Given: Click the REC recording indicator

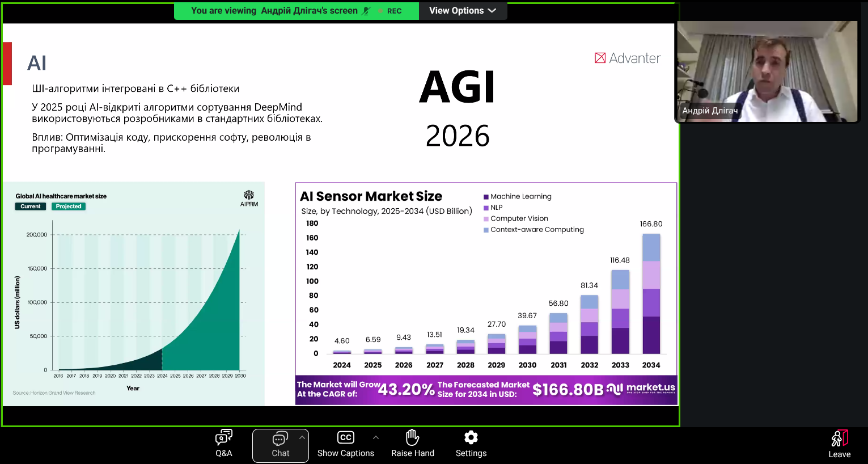Looking at the screenshot, I should 391,11.
